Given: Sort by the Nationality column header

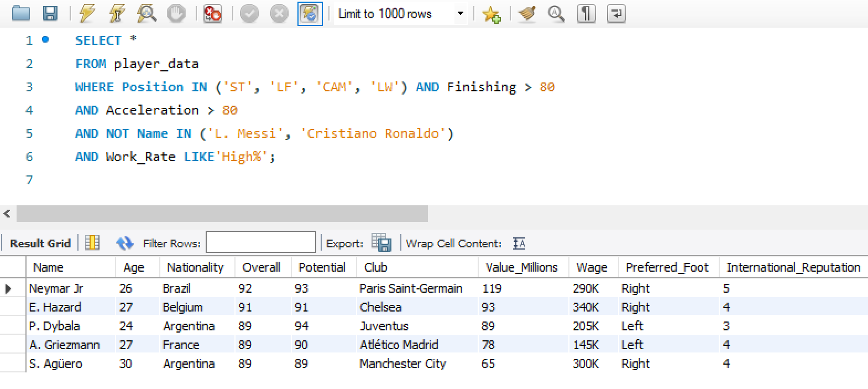Looking at the screenshot, I should click(x=197, y=267).
